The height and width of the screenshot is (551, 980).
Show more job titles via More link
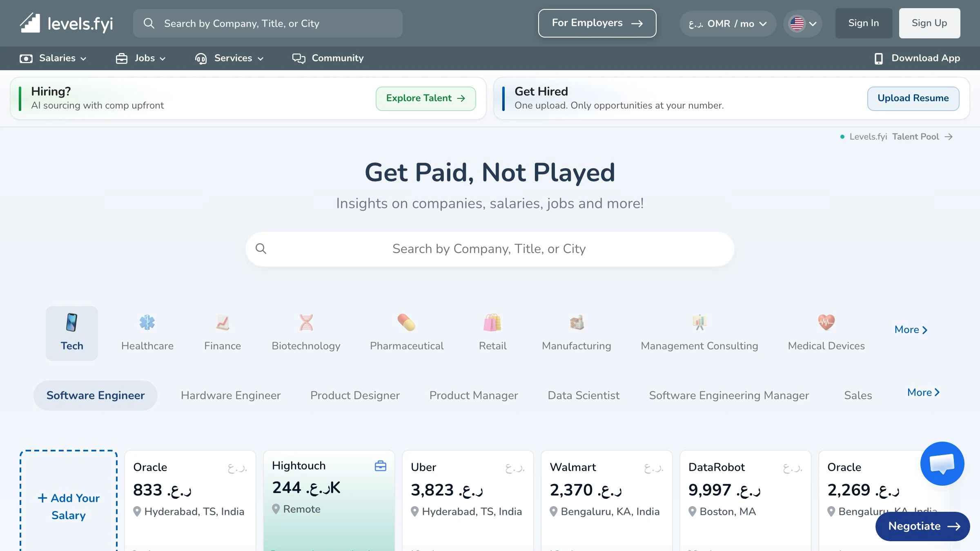[x=924, y=392]
